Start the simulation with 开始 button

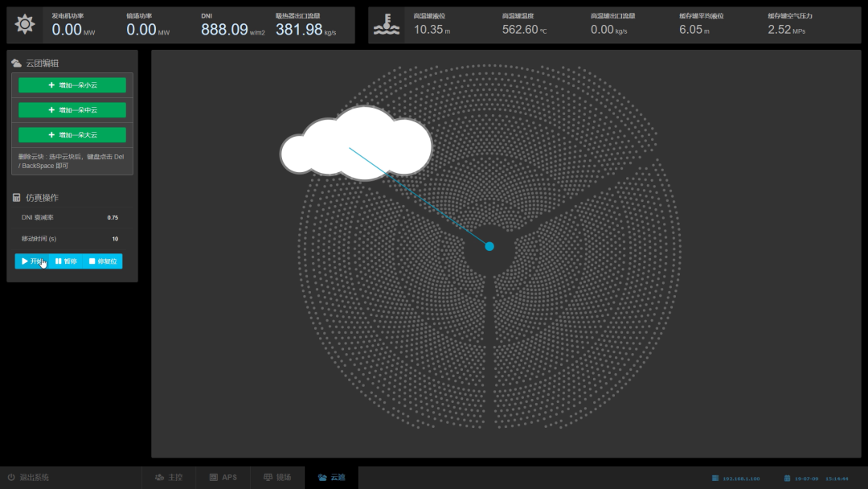32,261
